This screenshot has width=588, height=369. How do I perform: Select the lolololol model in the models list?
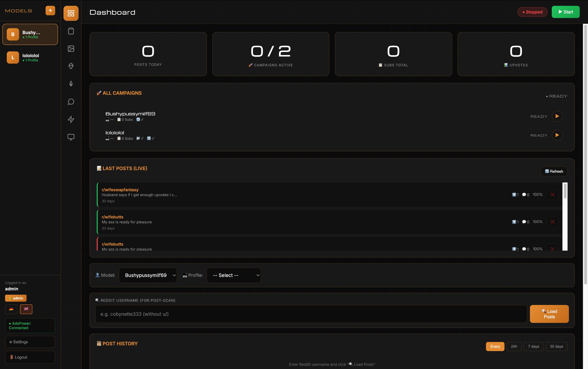(30, 58)
